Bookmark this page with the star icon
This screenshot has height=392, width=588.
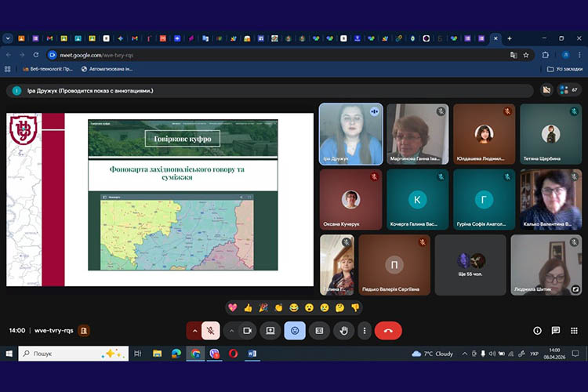point(526,55)
